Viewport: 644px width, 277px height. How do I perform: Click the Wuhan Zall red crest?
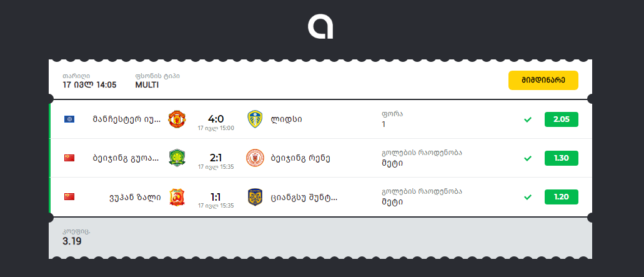[x=177, y=197]
